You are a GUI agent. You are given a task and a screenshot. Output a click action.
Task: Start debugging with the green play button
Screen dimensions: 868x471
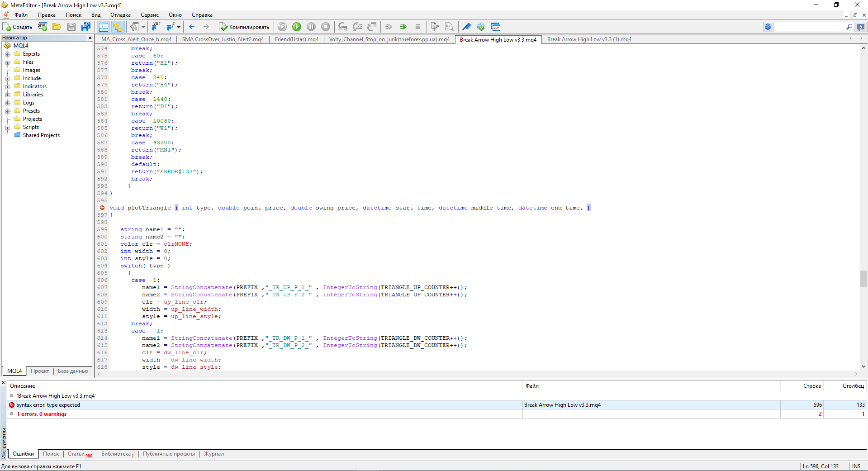click(x=297, y=27)
